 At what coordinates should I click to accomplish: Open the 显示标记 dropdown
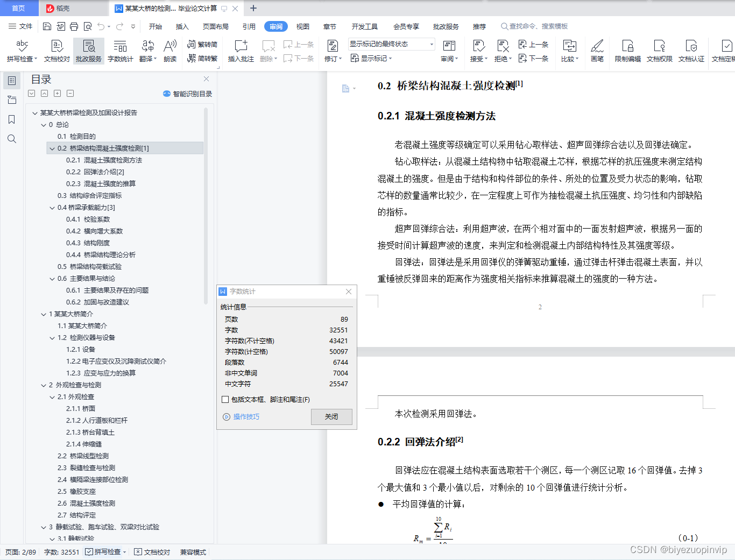(x=371, y=58)
